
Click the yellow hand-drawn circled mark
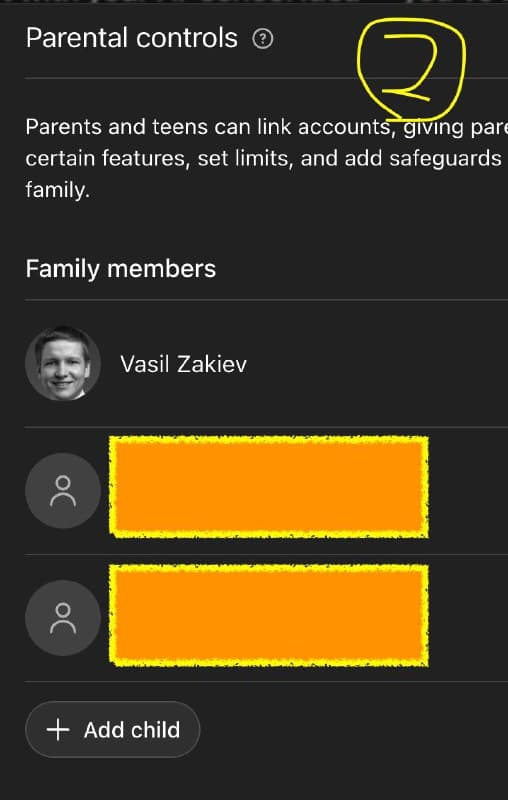pos(411,69)
